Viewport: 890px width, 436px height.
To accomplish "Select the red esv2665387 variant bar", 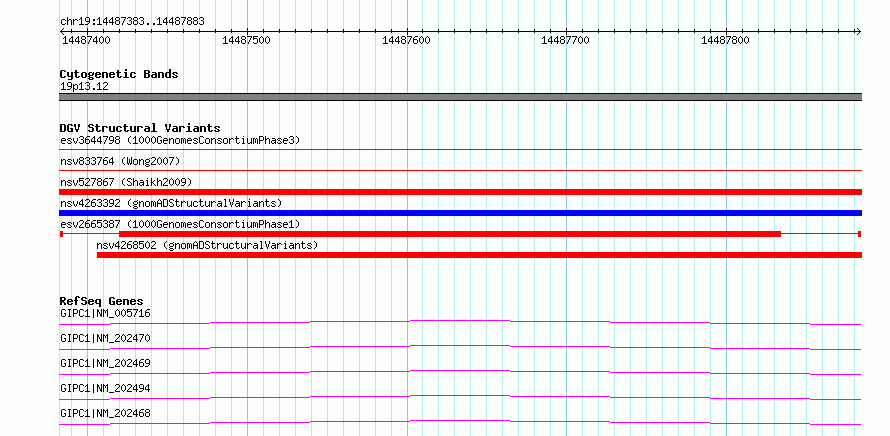I will tap(460, 234).
